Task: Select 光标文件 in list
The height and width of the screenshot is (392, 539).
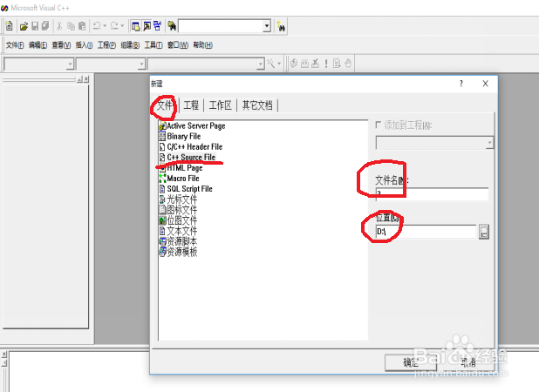Action: [178, 199]
